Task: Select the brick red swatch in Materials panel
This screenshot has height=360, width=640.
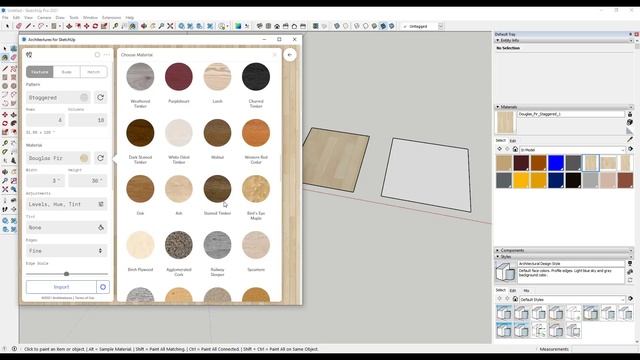Action: (625, 180)
